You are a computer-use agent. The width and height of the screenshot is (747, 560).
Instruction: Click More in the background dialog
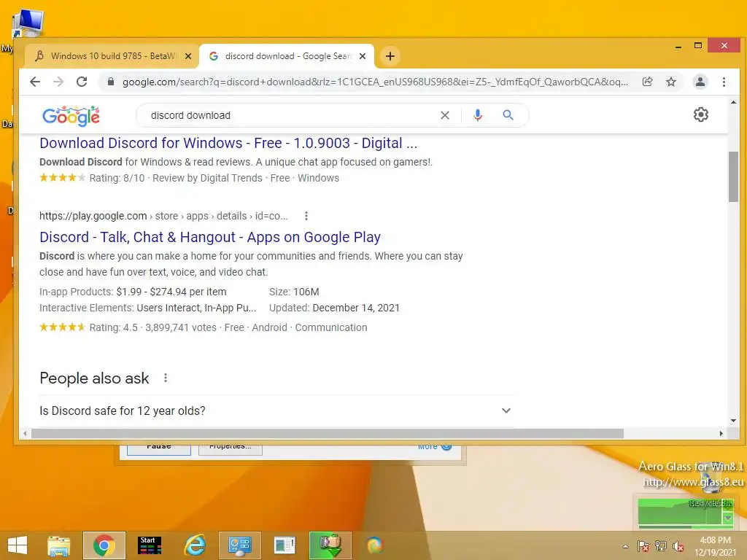pyautogui.click(x=434, y=448)
